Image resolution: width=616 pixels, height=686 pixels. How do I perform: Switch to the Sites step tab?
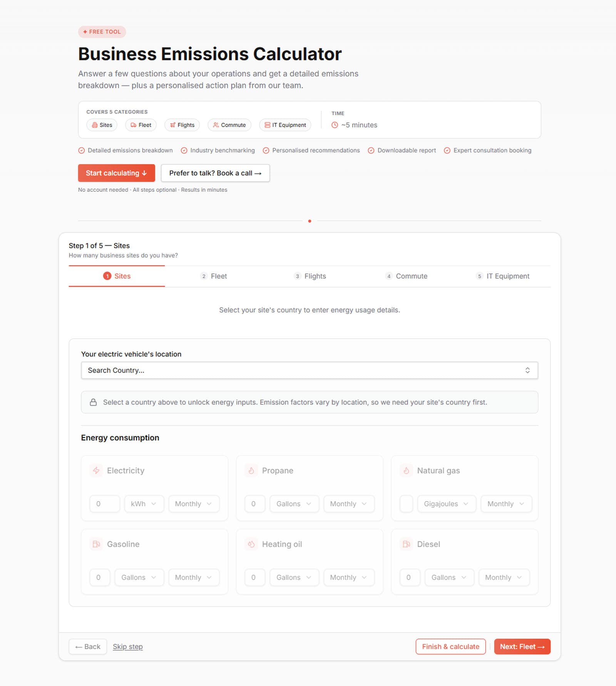117,276
